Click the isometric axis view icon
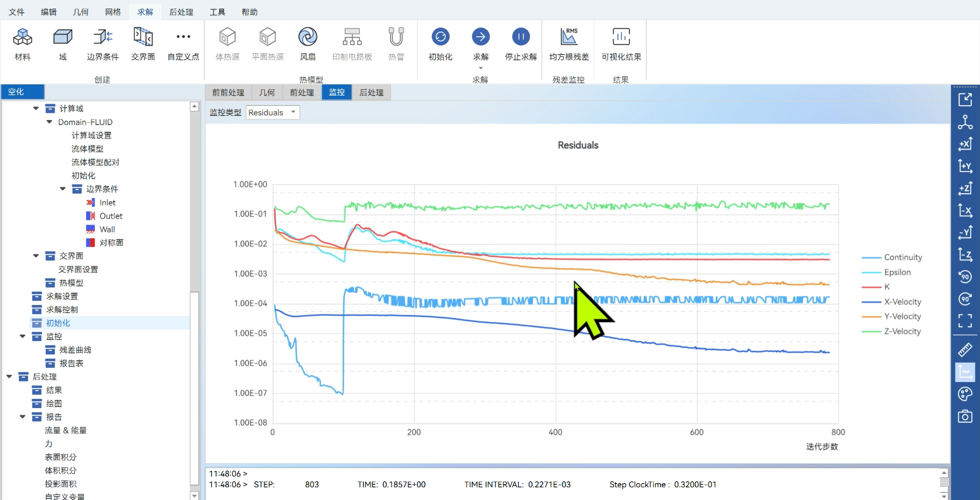This screenshot has height=500, width=980. click(x=965, y=122)
